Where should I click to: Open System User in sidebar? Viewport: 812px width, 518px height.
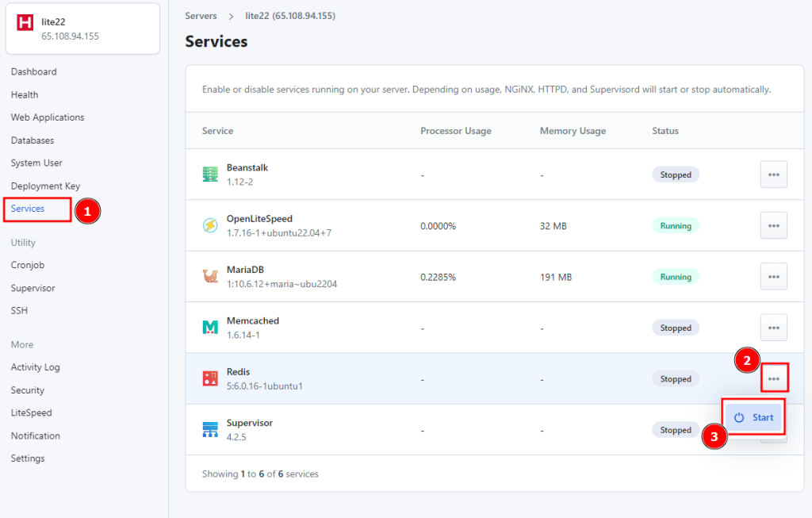[x=36, y=163]
